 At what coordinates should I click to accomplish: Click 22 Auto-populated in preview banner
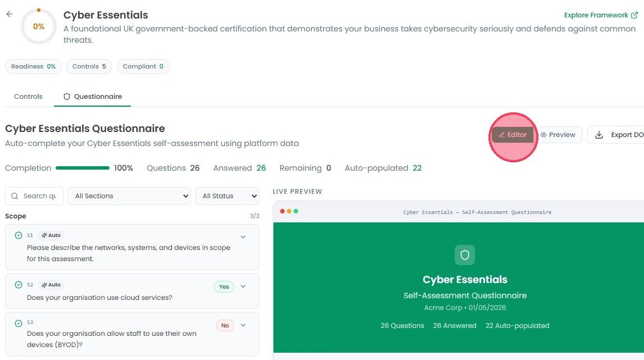[x=517, y=326]
